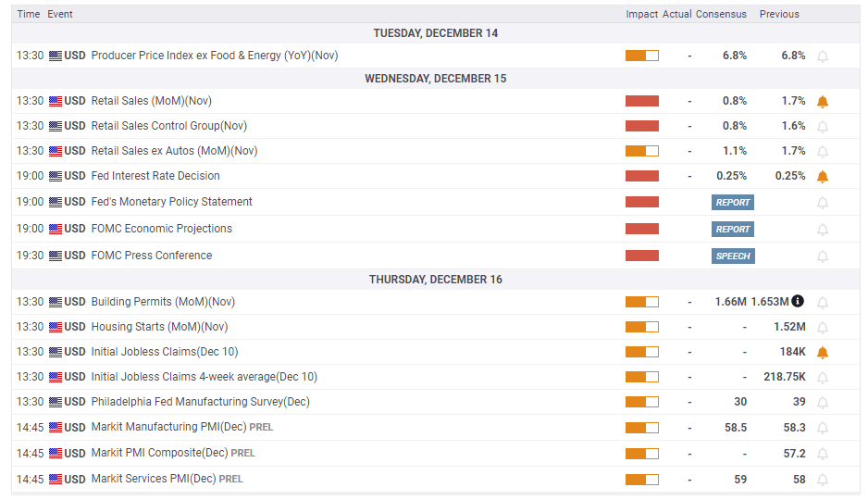Toggle alert bell for Retail Sales (MoM)
868x500 pixels.
[822, 101]
